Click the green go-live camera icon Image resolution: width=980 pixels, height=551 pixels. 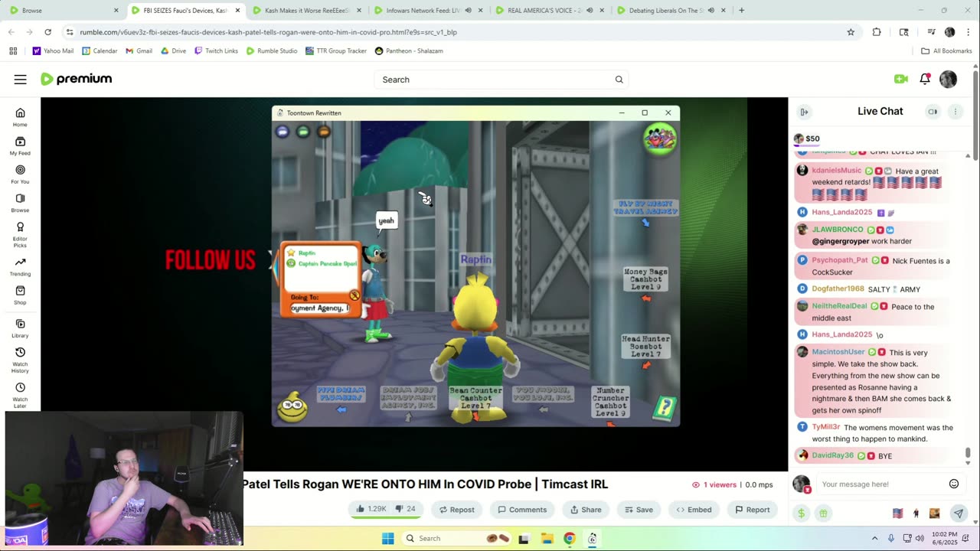coord(901,79)
